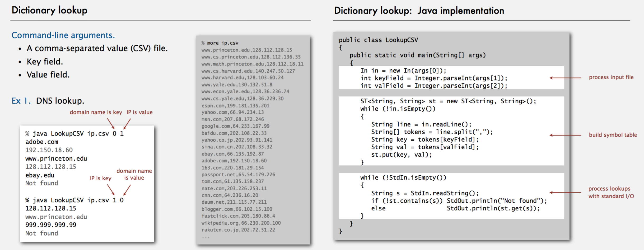
Task: Click the 'int valField = Integer.parseInt(args[2]);' line
Action: [x=434, y=86]
